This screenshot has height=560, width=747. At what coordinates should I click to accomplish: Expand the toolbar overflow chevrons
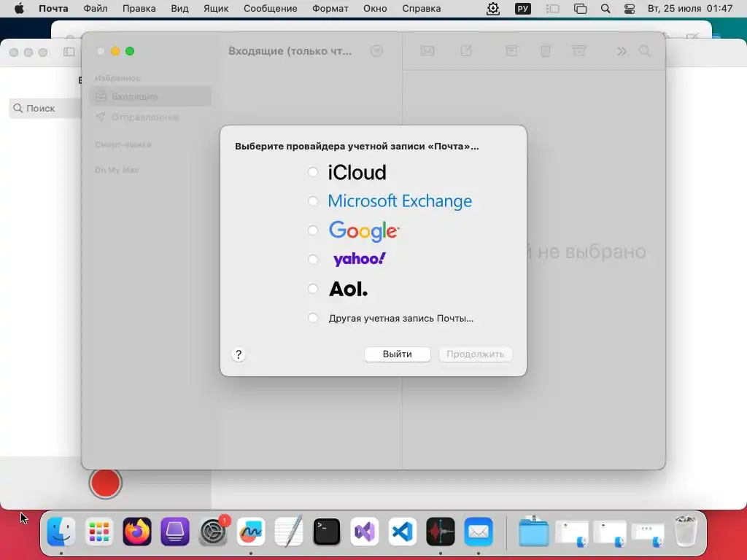[622, 51]
